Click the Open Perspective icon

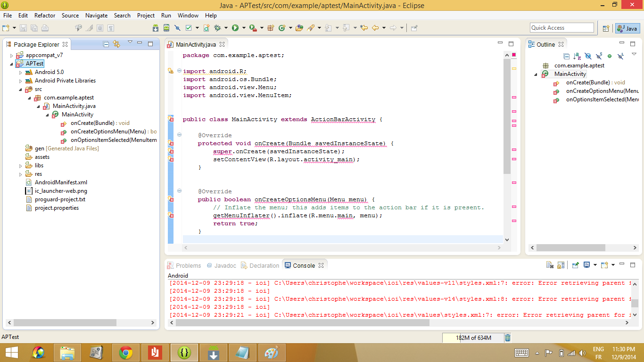[606, 28]
